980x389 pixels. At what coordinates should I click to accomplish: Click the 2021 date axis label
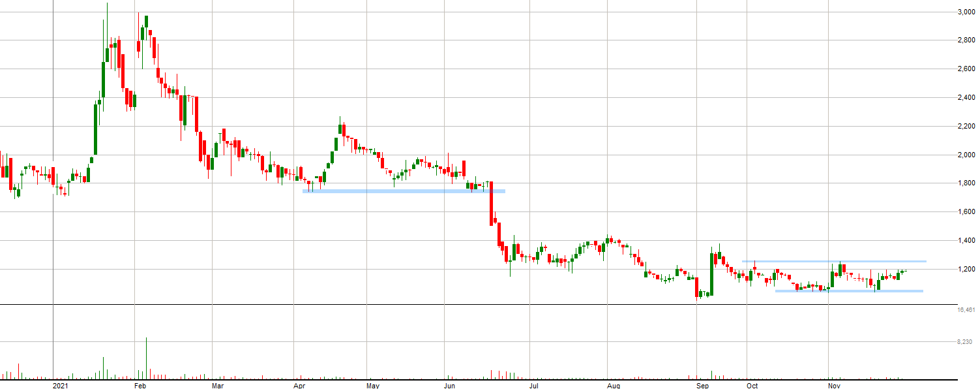60,386
